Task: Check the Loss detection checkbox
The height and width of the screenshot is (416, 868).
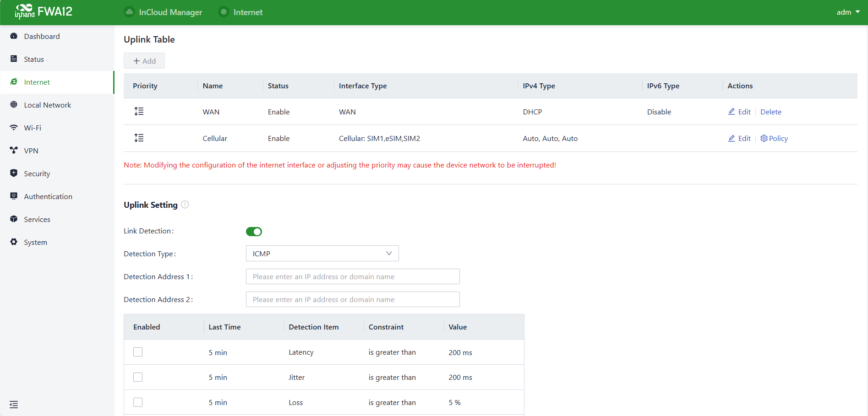Action: 138,402
